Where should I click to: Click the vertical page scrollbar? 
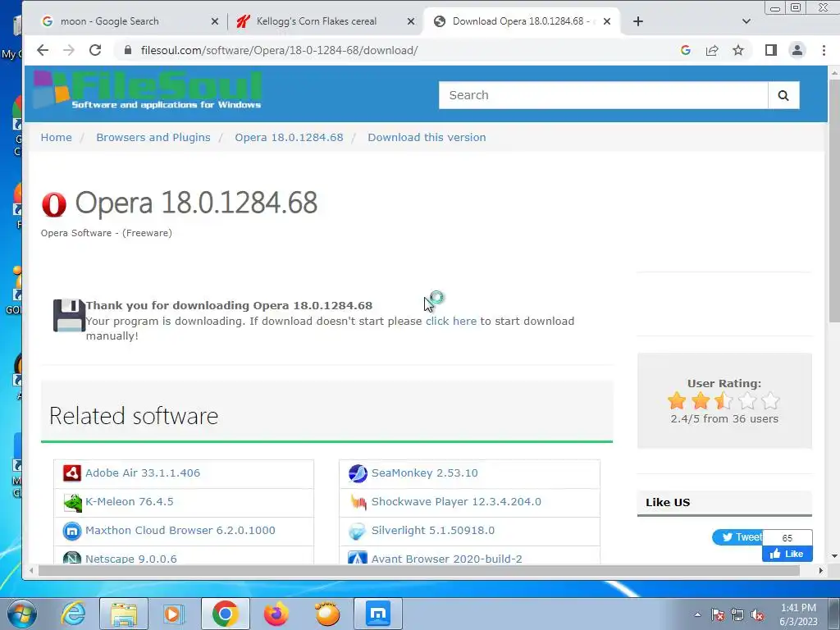[834, 201]
